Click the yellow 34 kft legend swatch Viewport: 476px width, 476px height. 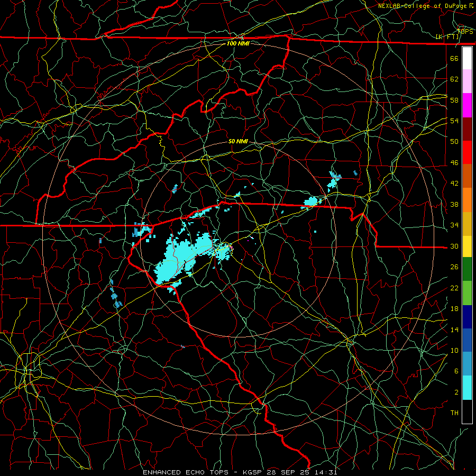[x=467, y=246]
